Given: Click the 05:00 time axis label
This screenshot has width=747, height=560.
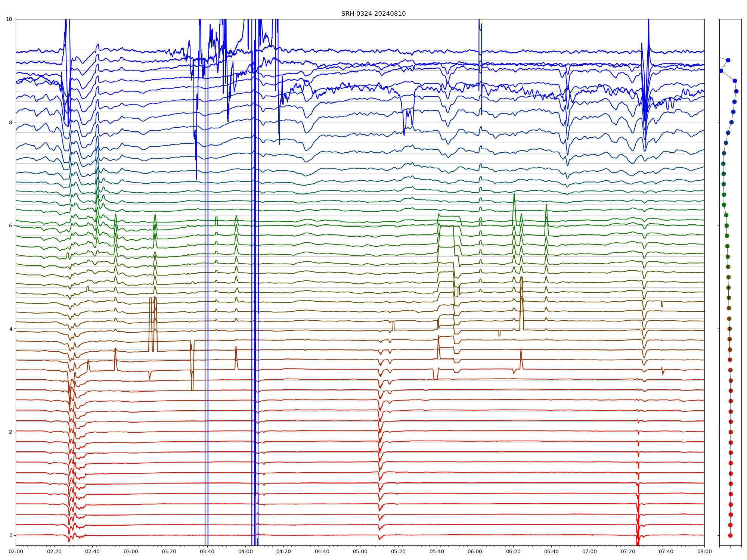Looking at the screenshot, I should [360, 551].
